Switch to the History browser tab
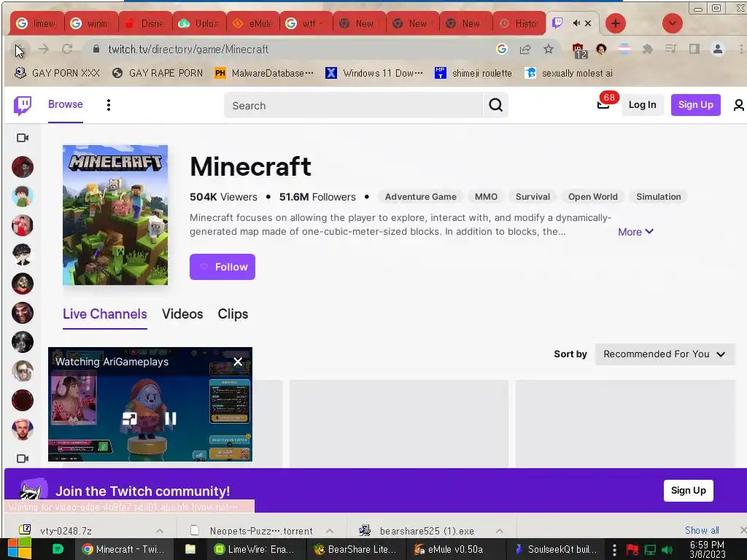Image resolution: width=747 pixels, height=560 pixels. [x=519, y=23]
